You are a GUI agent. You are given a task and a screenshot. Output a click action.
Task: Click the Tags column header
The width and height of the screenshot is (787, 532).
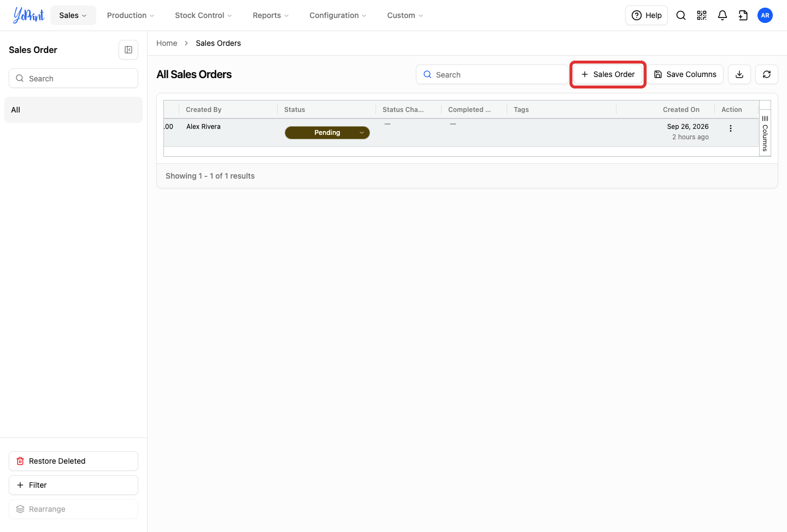(561, 110)
